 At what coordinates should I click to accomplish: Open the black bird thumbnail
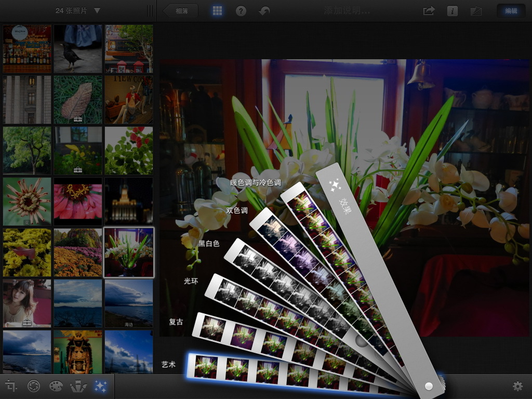[x=78, y=48]
